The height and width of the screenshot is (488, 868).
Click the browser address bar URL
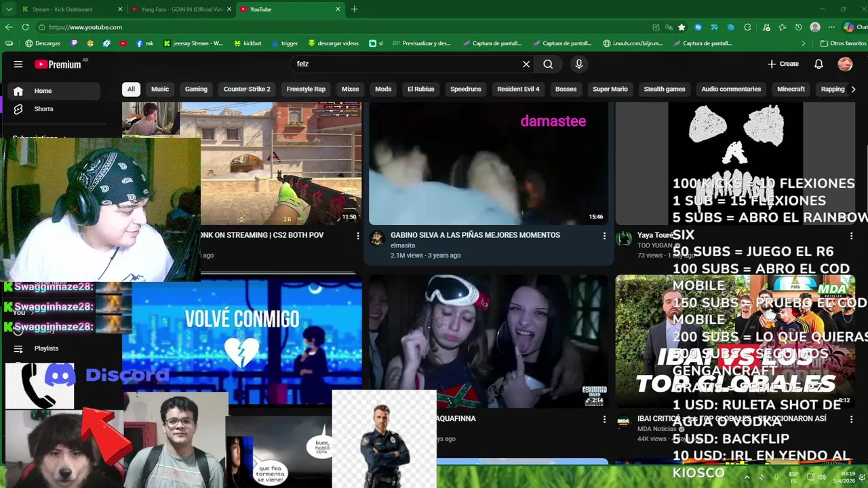(x=85, y=27)
